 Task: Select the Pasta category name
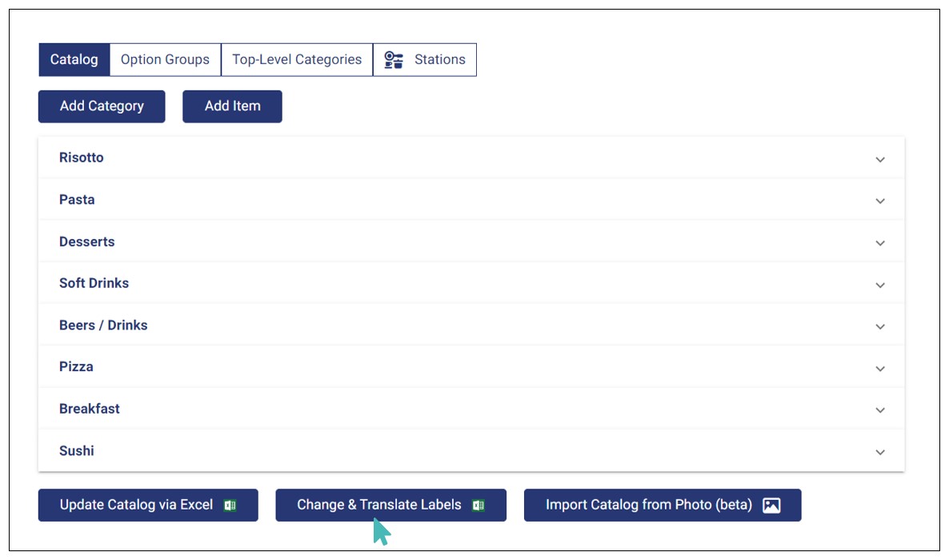[x=77, y=199]
